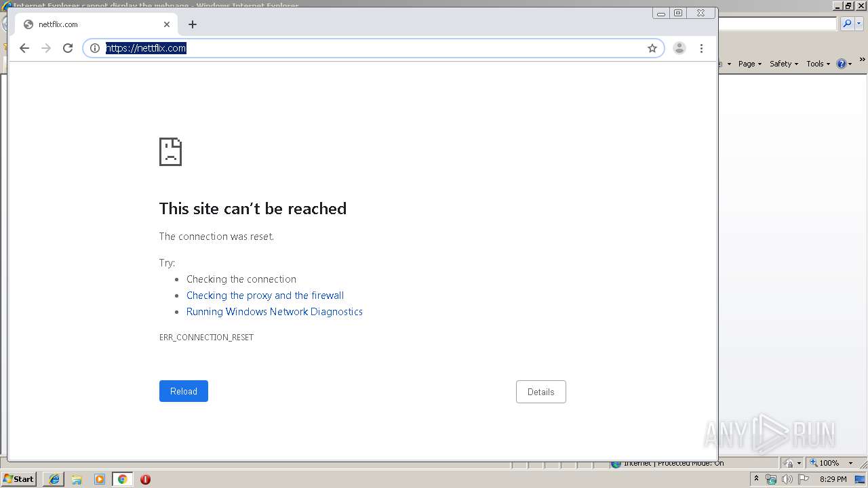Click the network tray icon
The height and width of the screenshot is (488, 868).
(x=771, y=479)
